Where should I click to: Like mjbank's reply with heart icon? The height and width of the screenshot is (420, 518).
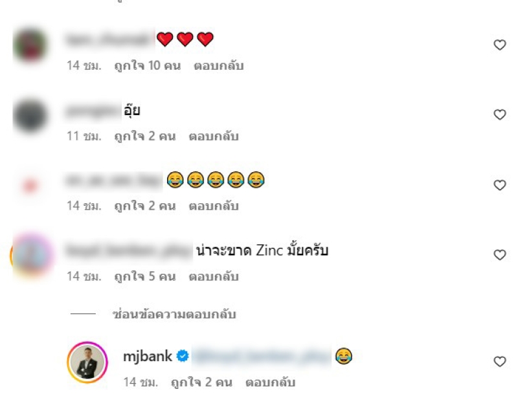(499, 362)
